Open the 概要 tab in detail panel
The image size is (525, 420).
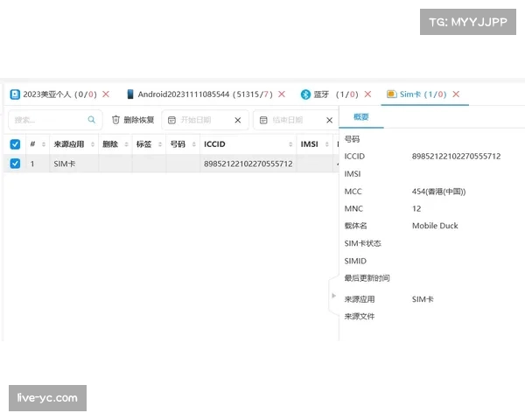[x=360, y=117]
